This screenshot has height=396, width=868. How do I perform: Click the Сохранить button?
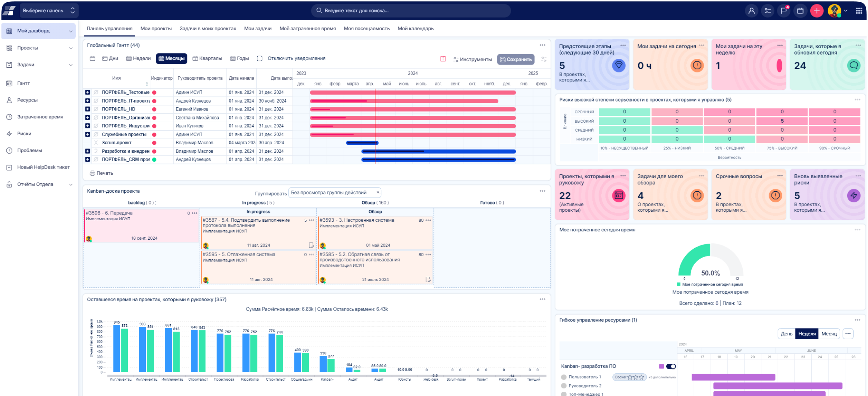(515, 59)
